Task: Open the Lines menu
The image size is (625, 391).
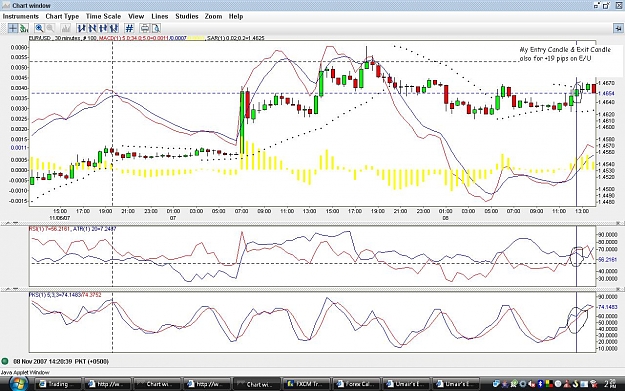Action: pos(159,16)
